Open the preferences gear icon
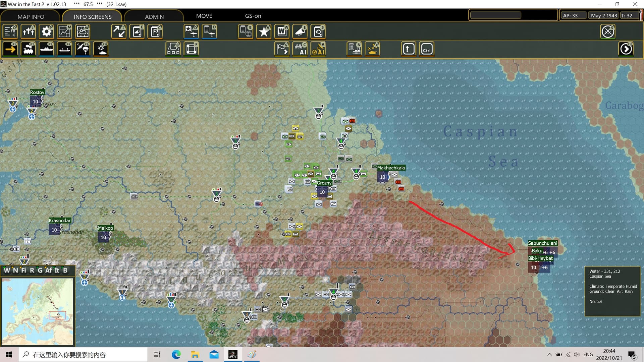 [x=46, y=32]
